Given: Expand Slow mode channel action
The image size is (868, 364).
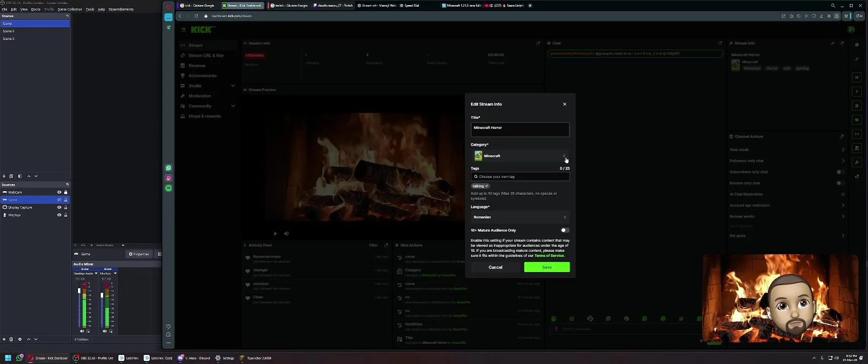Looking at the screenshot, I should point(843,150).
